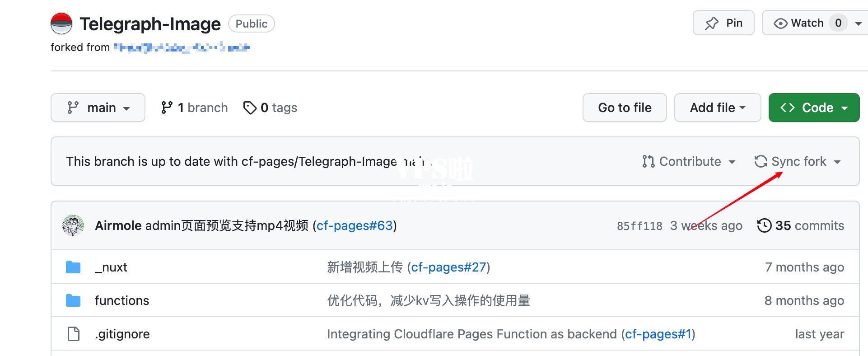
Task: Pin this repository with the Pin button
Action: coord(723,23)
